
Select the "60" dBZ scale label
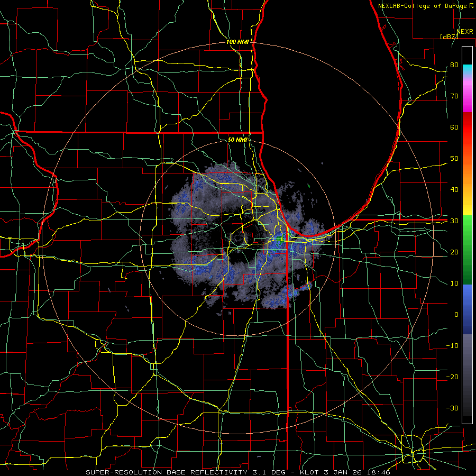(x=454, y=127)
